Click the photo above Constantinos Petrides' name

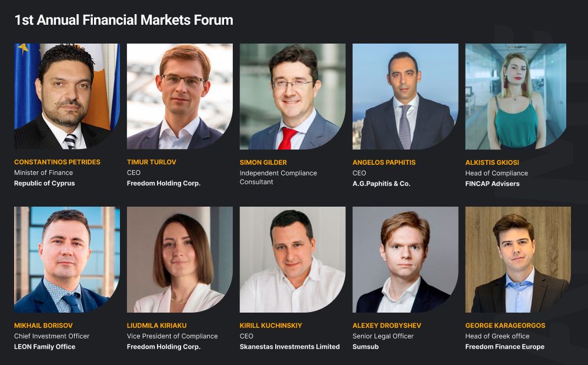67,96
